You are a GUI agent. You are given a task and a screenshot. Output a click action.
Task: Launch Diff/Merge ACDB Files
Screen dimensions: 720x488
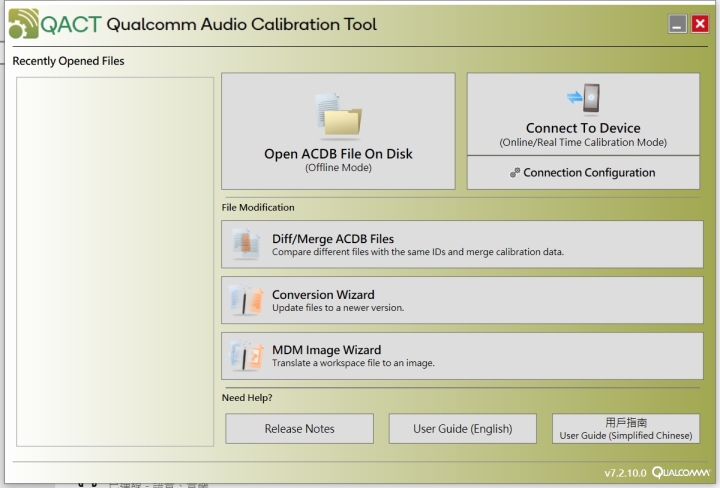click(x=462, y=244)
